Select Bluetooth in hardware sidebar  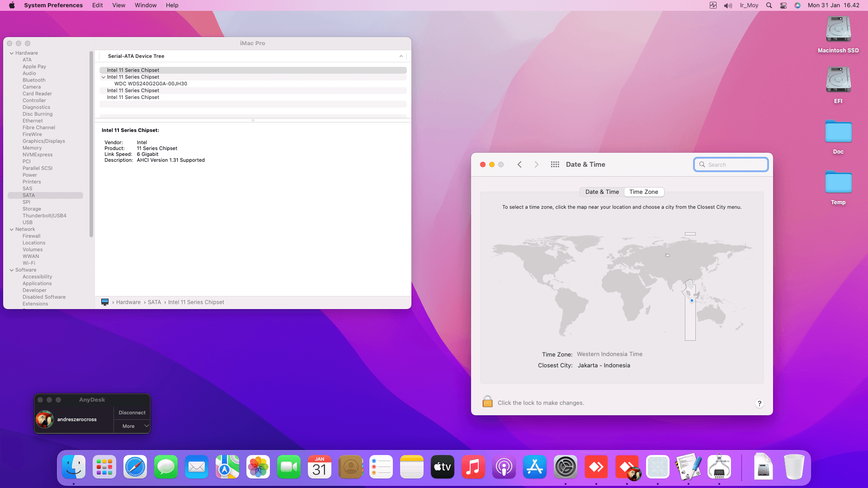pyautogui.click(x=34, y=80)
